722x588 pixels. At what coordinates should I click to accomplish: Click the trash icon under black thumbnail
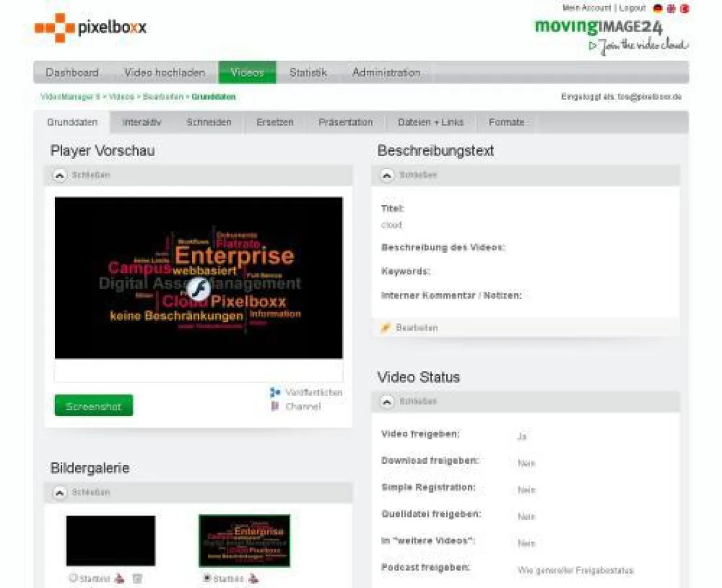[x=137, y=578]
